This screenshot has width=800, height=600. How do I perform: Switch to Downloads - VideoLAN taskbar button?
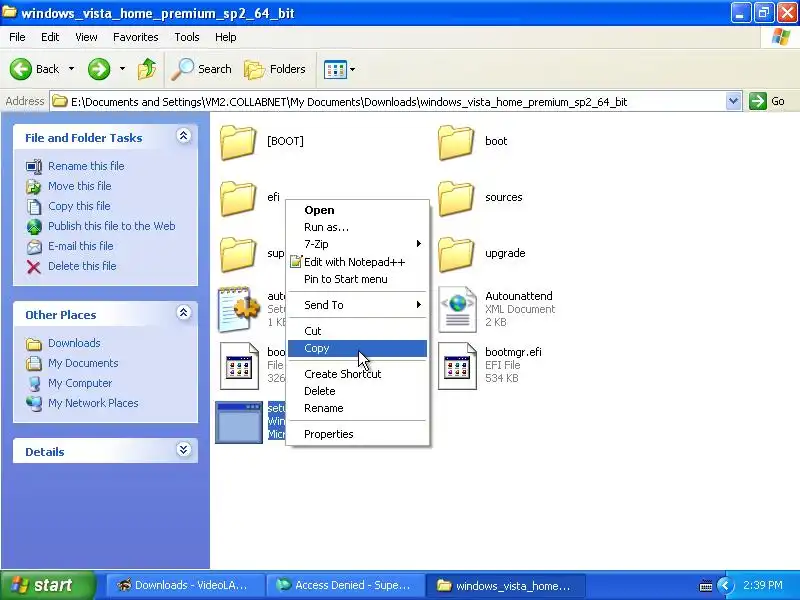coord(186,585)
